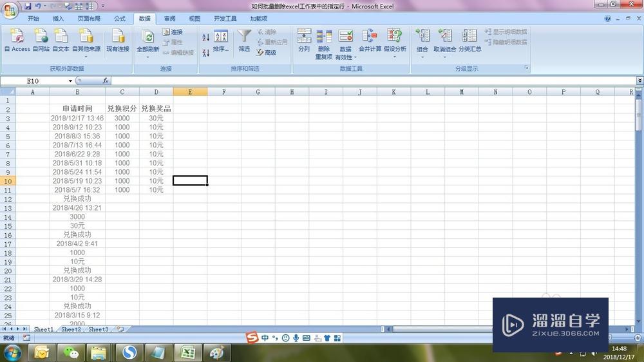
Task: Import data from text file (自文本)
Action: click(x=61, y=40)
